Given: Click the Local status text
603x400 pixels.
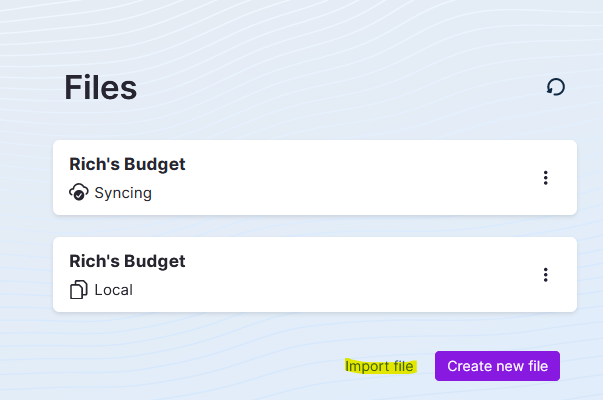Looking at the screenshot, I should [113, 290].
